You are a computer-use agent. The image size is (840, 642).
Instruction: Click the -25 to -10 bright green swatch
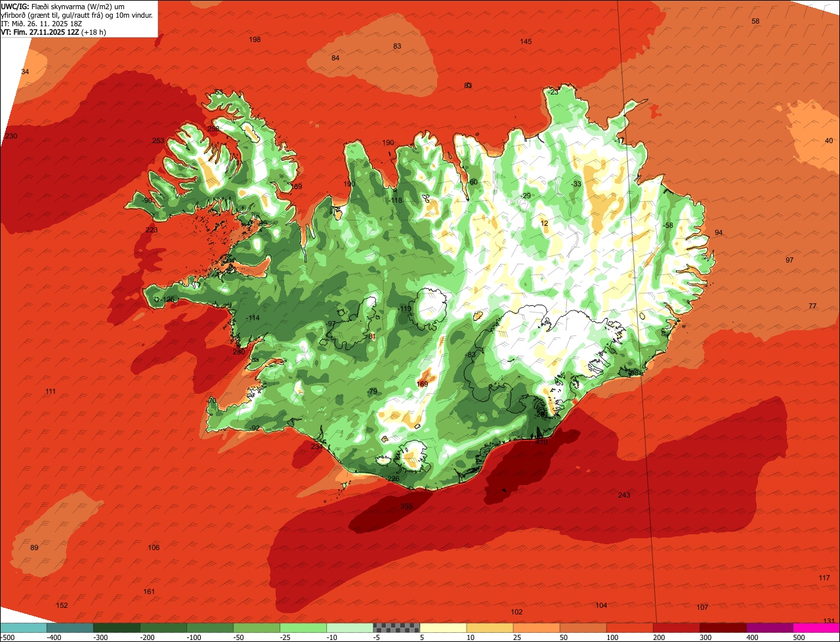coord(303,628)
